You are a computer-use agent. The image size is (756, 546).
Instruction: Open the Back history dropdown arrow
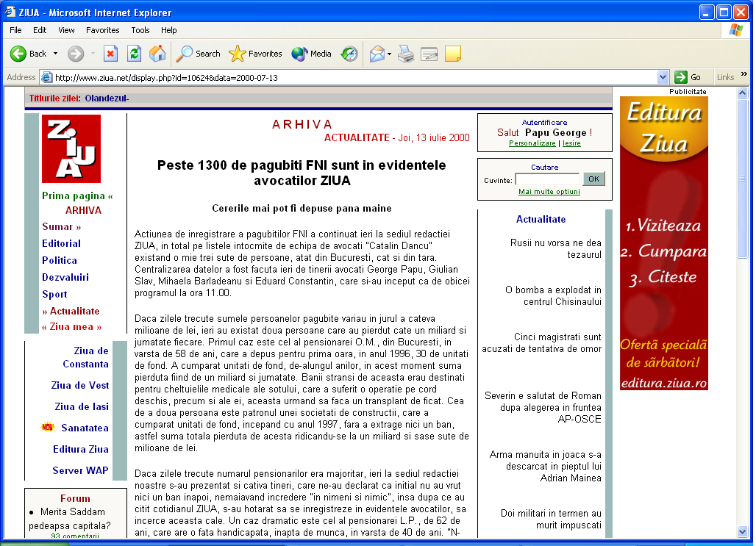point(55,54)
